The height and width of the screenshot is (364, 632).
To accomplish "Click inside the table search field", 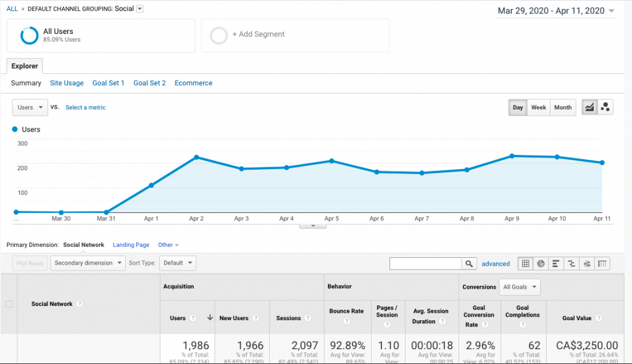I will tap(425, 263).
